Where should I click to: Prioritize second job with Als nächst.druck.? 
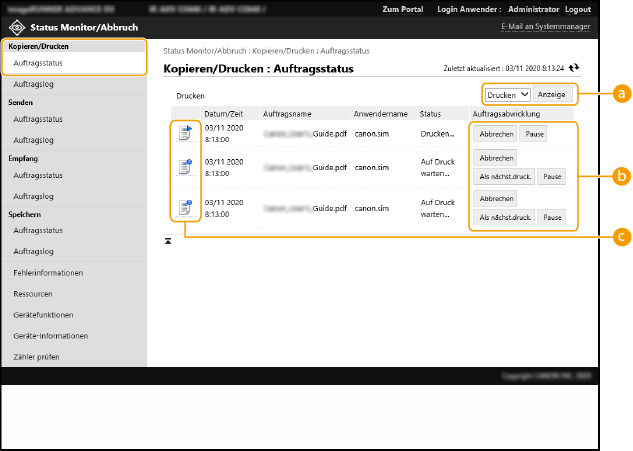pyautogui.click(x=505, y=177)
